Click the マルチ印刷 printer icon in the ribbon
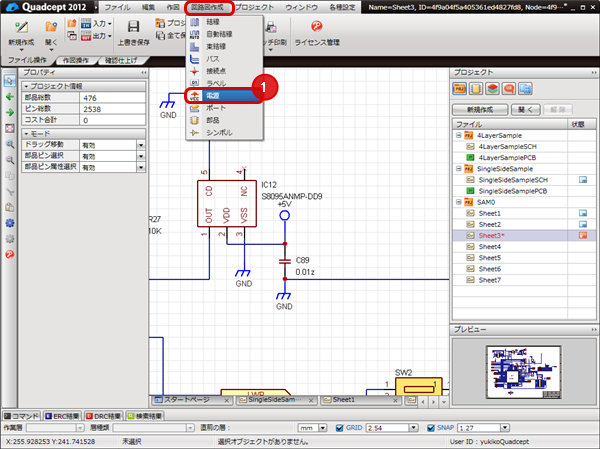The height and width of the screenshot is (449, 600). [x=271, y=28]
